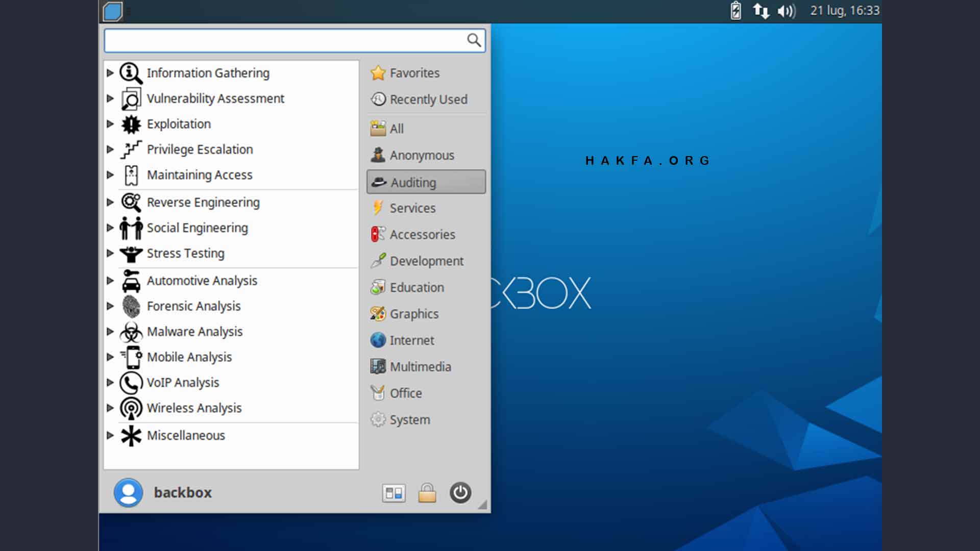Expand Vulnerability Assessment arrow
Screen dimensions: 980x551
click(110, 98)
